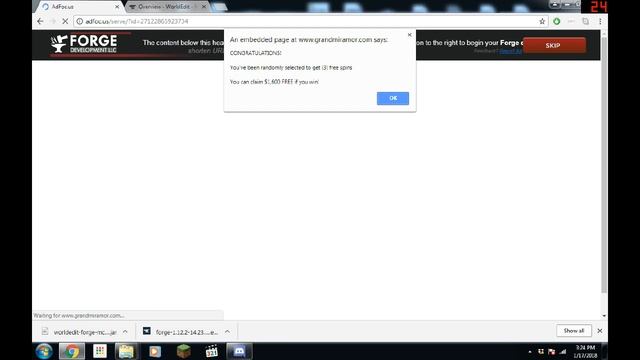The width and height of the screenshot is (640, 360).
Task: Click Show all downloads
Action: [573, 331]
